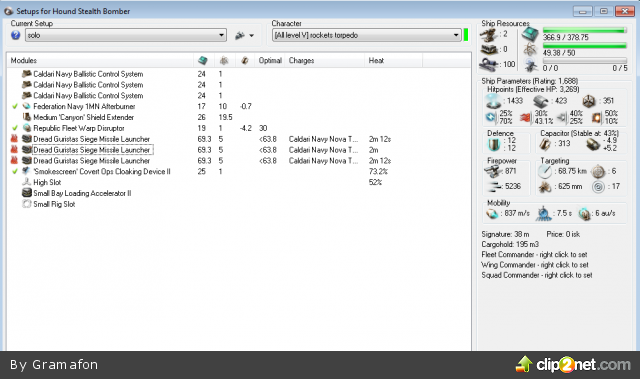This screenshot has height=379, width=640.
Task: Click the powergrid column header icon
Action: [x=224, y=60]
